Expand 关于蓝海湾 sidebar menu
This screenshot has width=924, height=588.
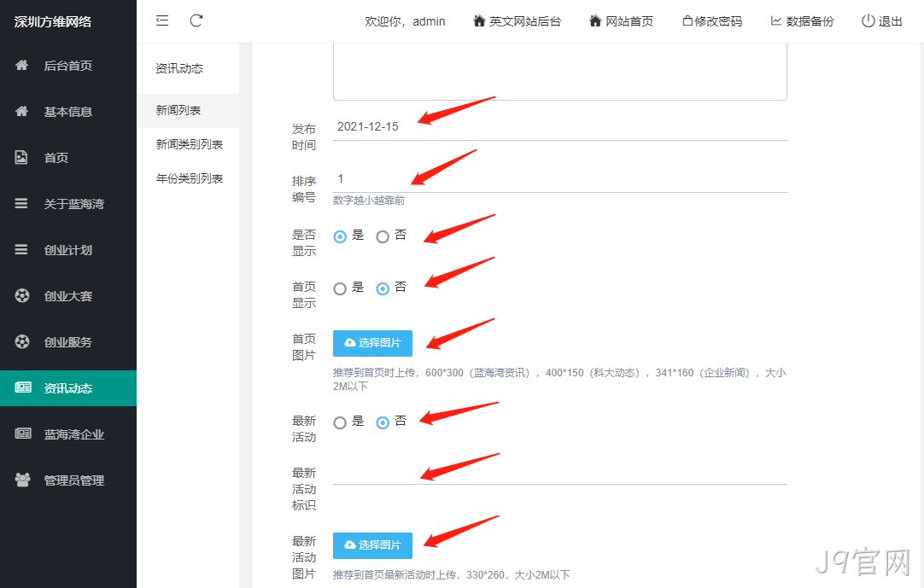click(x=68, y=204)
